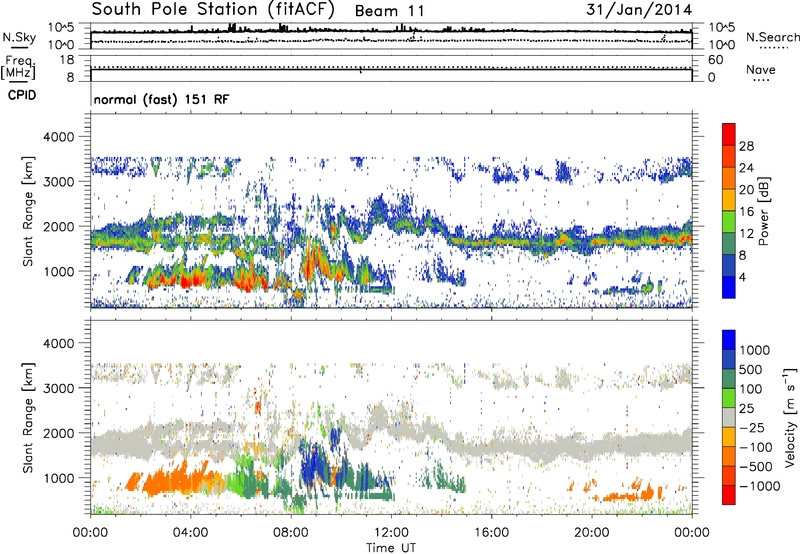Screen dimensions: 800x554
Task: Click the 'South Pole Station (fitACF)' title
Action: pyautogui.click(x=213, y=9)
